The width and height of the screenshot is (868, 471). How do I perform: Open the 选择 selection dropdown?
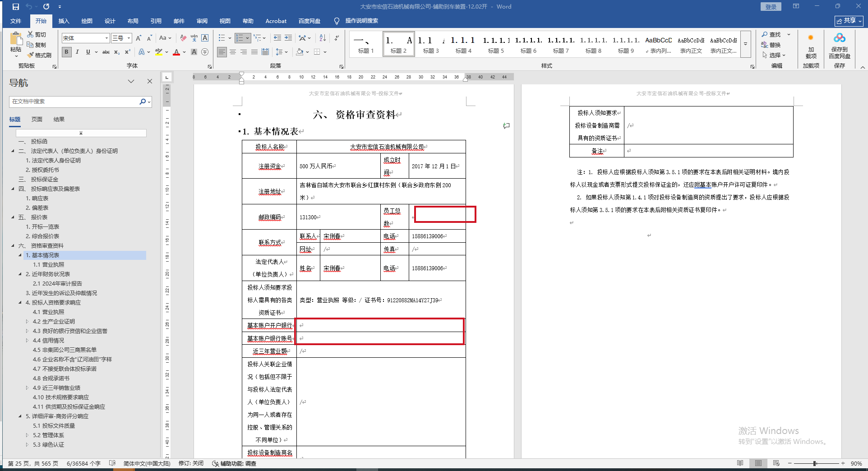tap(774, 55)
